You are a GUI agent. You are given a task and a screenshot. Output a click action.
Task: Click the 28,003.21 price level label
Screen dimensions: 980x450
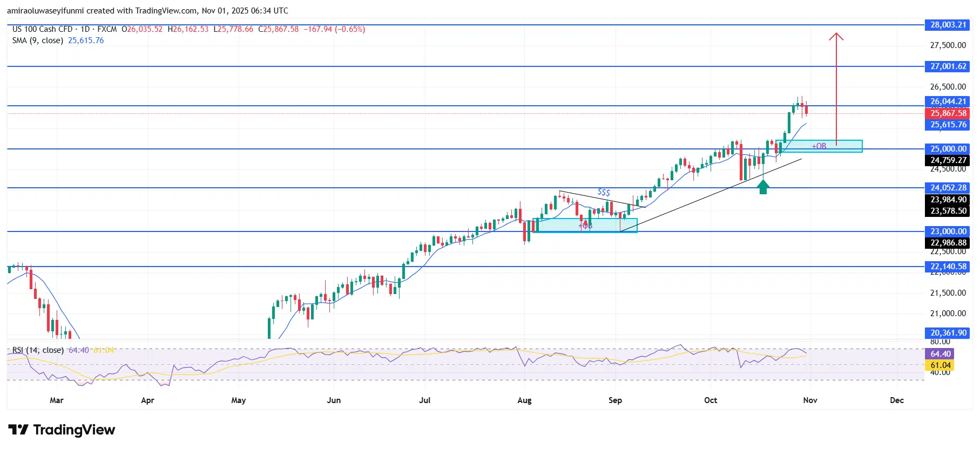coord(948,25)
